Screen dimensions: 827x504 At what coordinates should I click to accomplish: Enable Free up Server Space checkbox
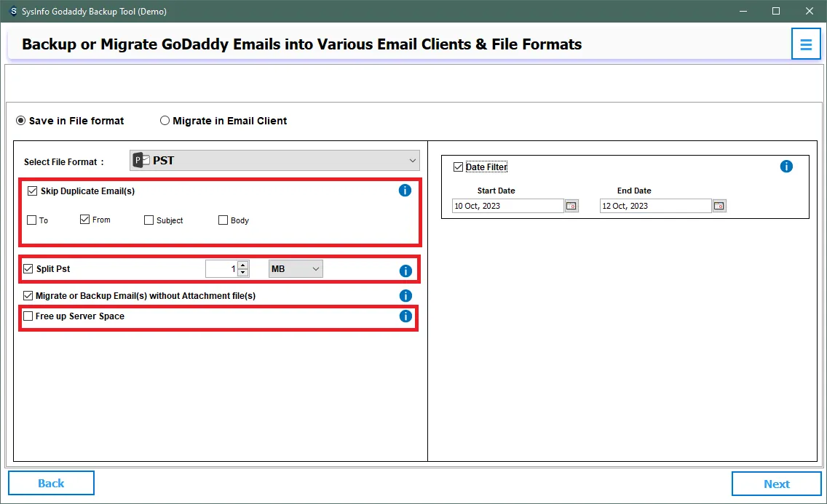click(28, 316)
